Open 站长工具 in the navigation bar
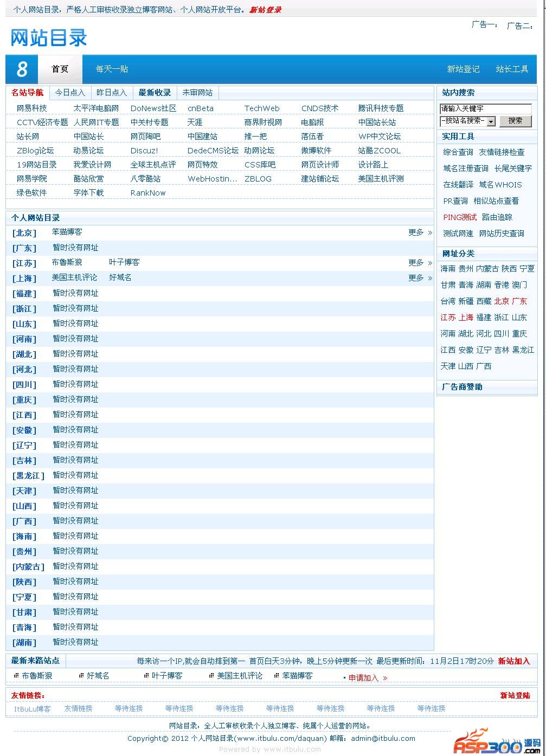This screenshot has width=546, height=756. pos(512,69)
